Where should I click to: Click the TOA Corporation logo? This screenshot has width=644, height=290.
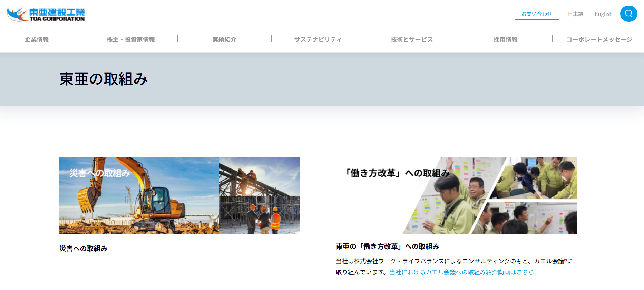[x=46, y=14]
